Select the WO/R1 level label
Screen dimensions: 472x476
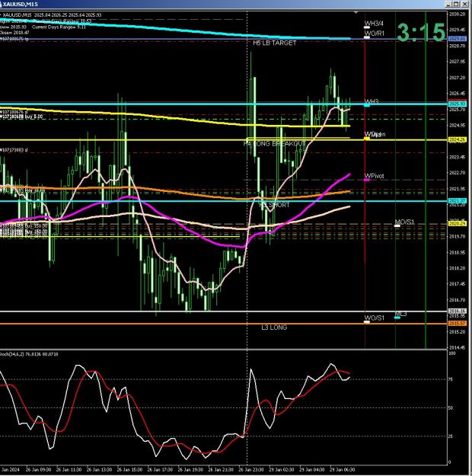[375, 33]
